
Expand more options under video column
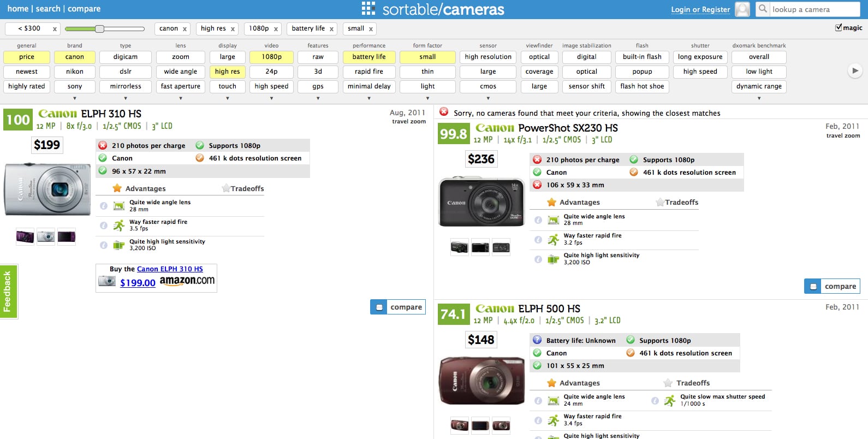[x=271, y=98]
